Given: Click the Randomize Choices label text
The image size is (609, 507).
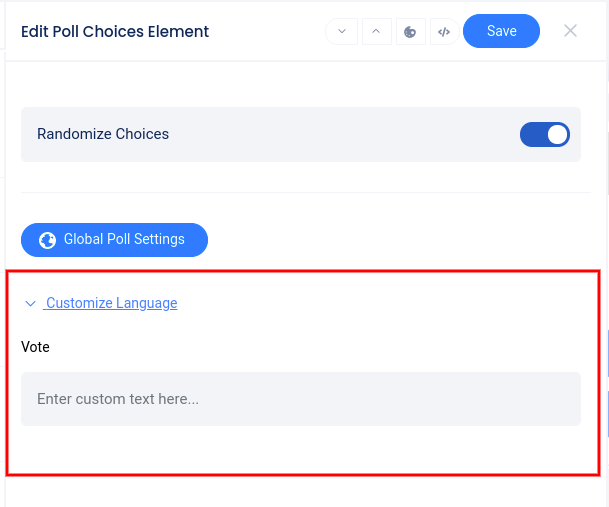Looking at the screenshot, I should tap(103, 134).
